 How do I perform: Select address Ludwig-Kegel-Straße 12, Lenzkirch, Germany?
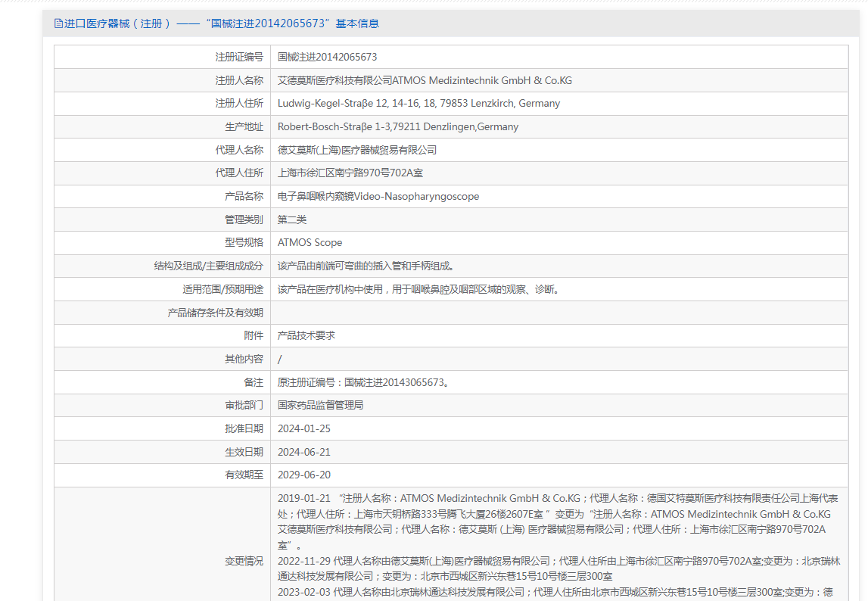(x=418, y=104)
